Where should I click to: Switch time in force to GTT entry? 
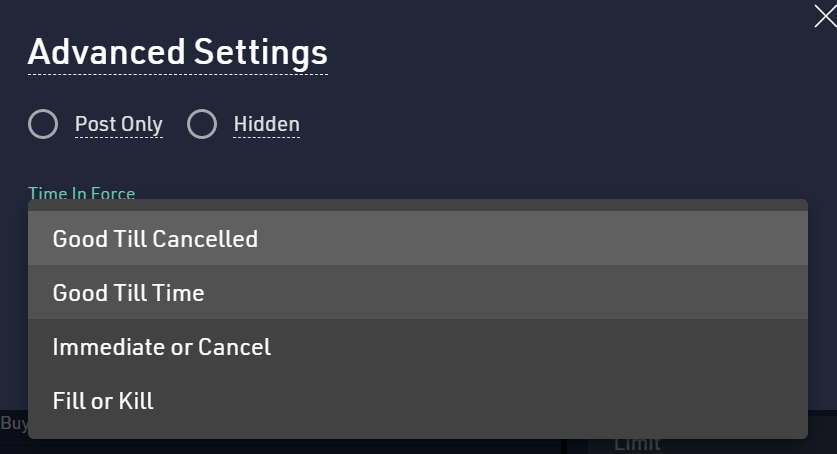coord(128,292)
